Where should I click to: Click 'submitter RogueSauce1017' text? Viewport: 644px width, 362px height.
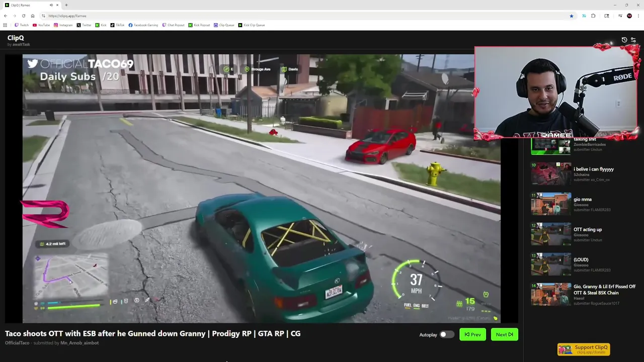click(x=596, y=303)
